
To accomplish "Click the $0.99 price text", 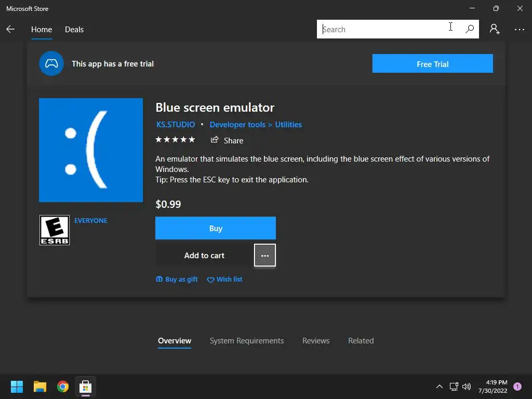I will coord(168,204).
